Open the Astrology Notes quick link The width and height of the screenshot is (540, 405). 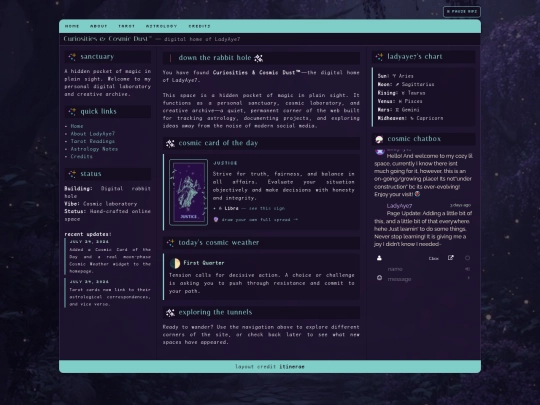coord(94,149)
